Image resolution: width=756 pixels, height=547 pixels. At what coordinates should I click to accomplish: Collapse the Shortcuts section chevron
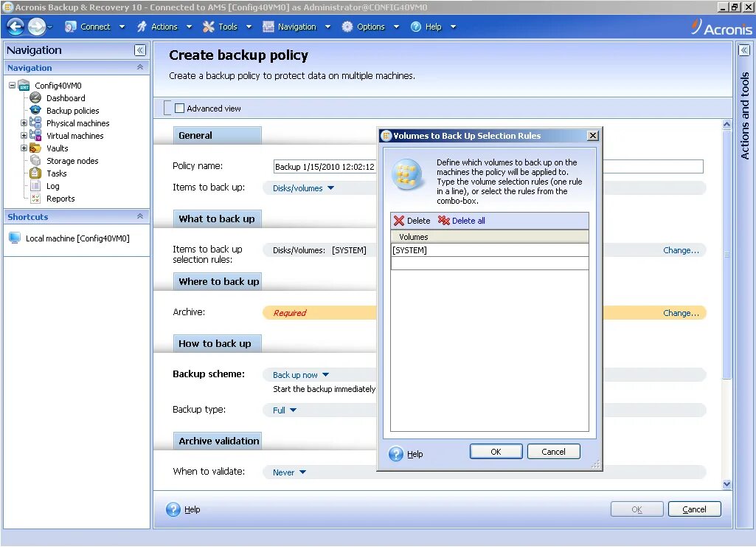click(140, 216)
